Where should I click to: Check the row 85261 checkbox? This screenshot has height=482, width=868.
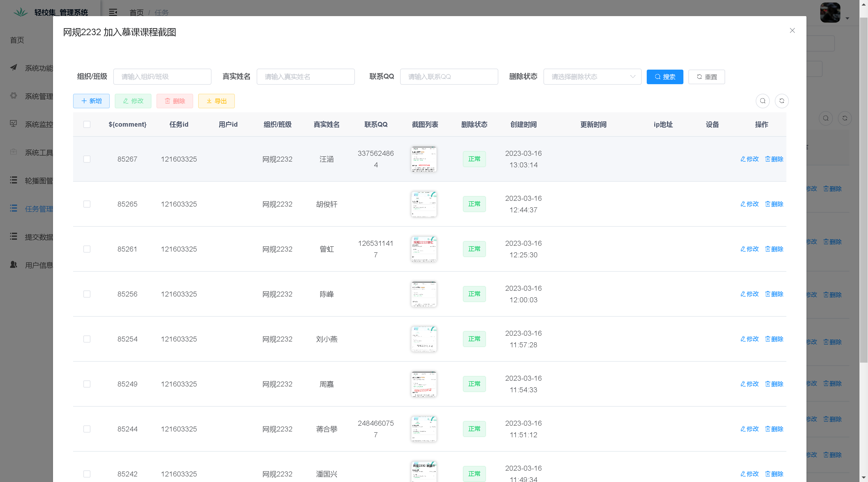coord(87,249)
